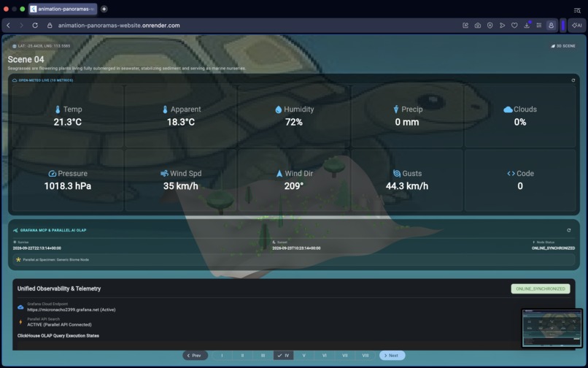Select the 1018.3 hPa pressure value
The image size is (588, 368).
(x=68, y=186)
